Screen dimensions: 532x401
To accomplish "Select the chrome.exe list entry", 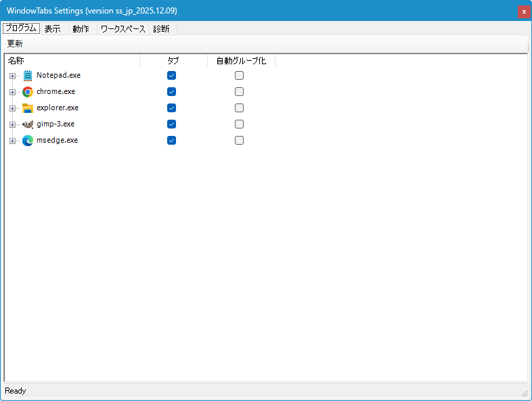I will point(56,92).
